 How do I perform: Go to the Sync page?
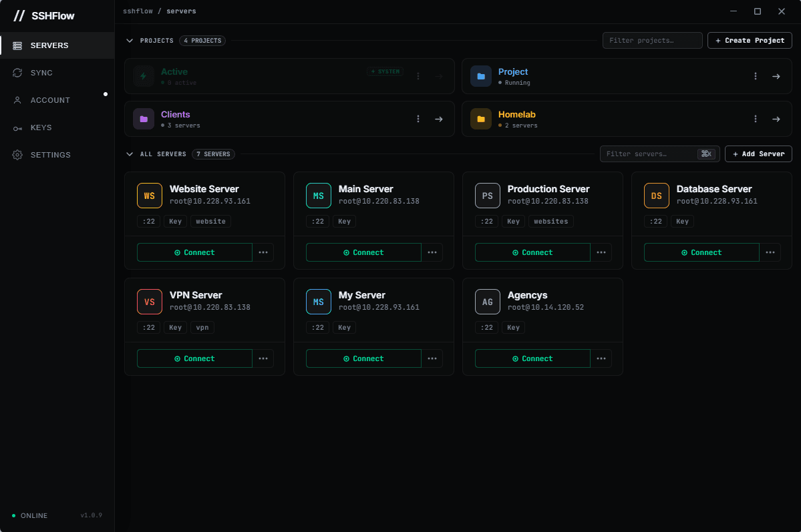[x=57, y=73]
